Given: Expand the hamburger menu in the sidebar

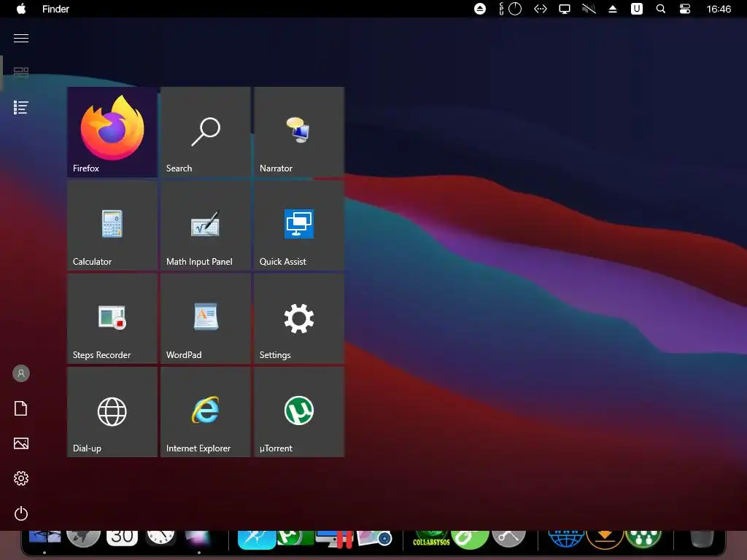Looking at the screenshot, I should pos(21,38).
